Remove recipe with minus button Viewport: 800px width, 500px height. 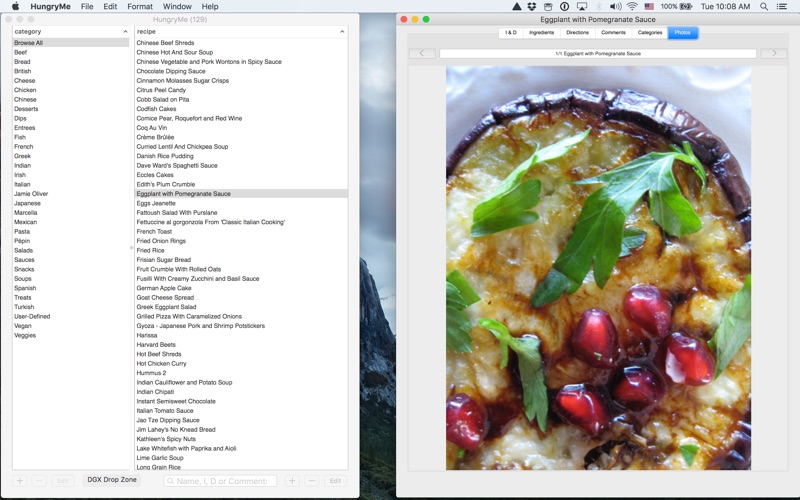click(x=312, y=481)
